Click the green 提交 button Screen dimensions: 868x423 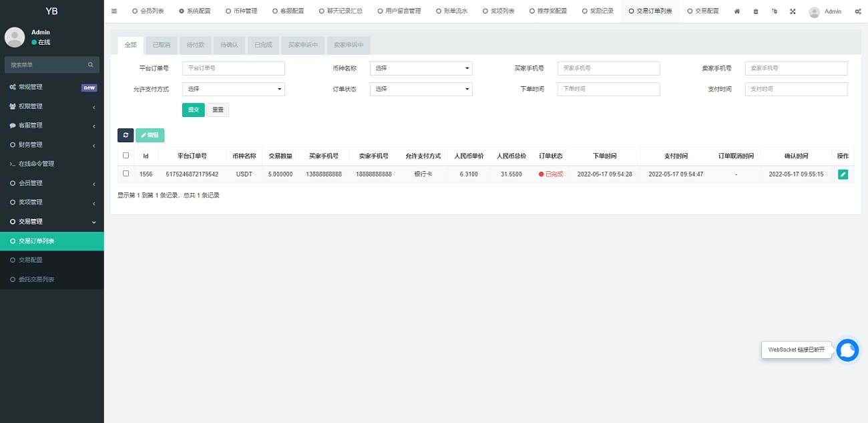coord(193,110)
